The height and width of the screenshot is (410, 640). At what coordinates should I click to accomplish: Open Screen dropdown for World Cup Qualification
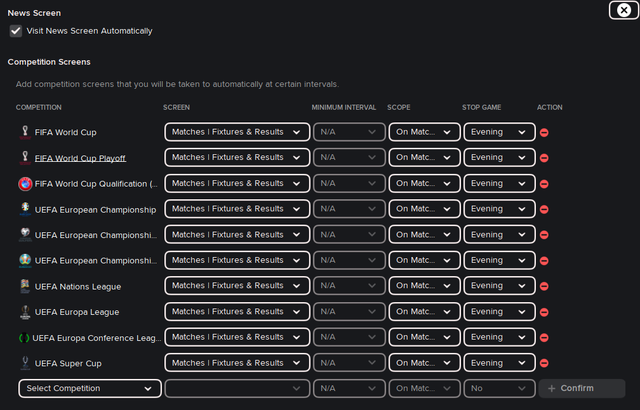237,184
